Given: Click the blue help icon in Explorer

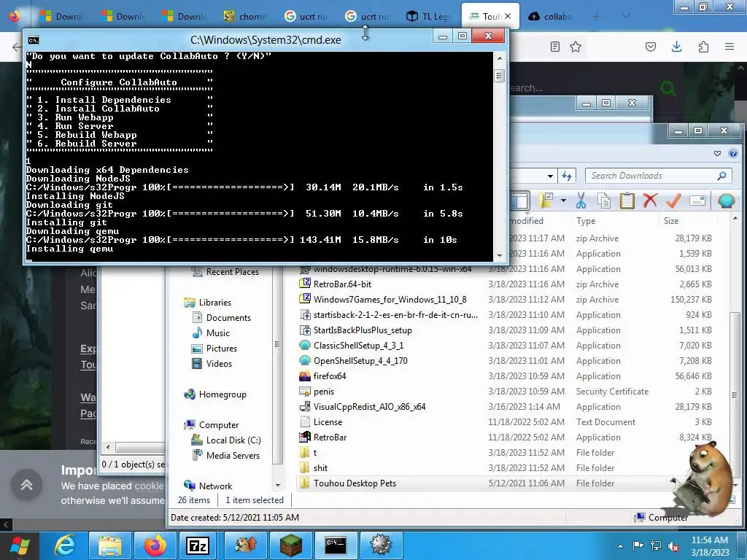Looking at the screenshot, I should coord(733,153).
